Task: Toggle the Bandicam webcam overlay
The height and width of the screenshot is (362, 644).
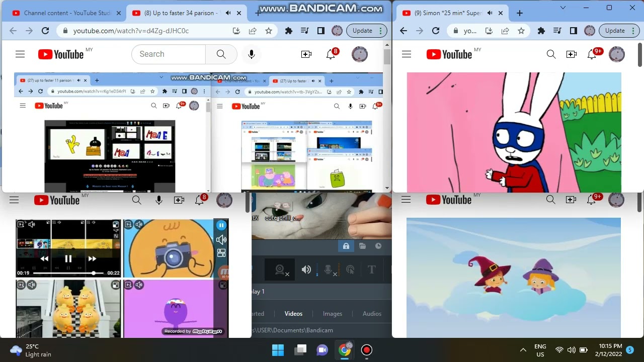Action: pyautogui.click(x=281, y=270)
